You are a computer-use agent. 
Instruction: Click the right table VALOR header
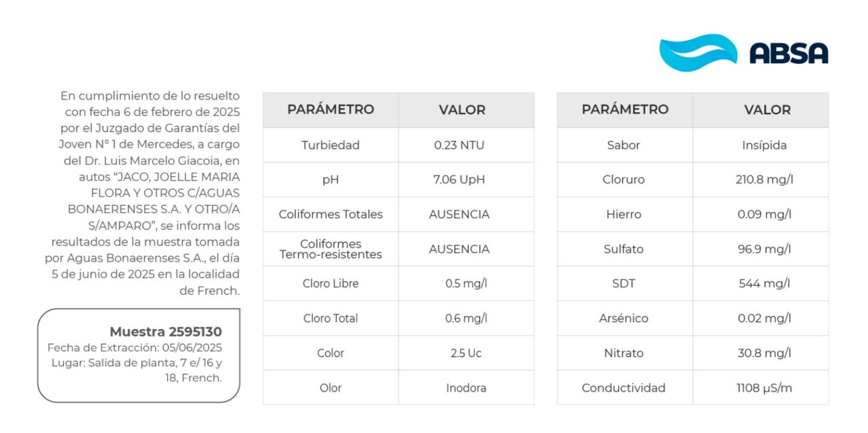pos(767,109)
